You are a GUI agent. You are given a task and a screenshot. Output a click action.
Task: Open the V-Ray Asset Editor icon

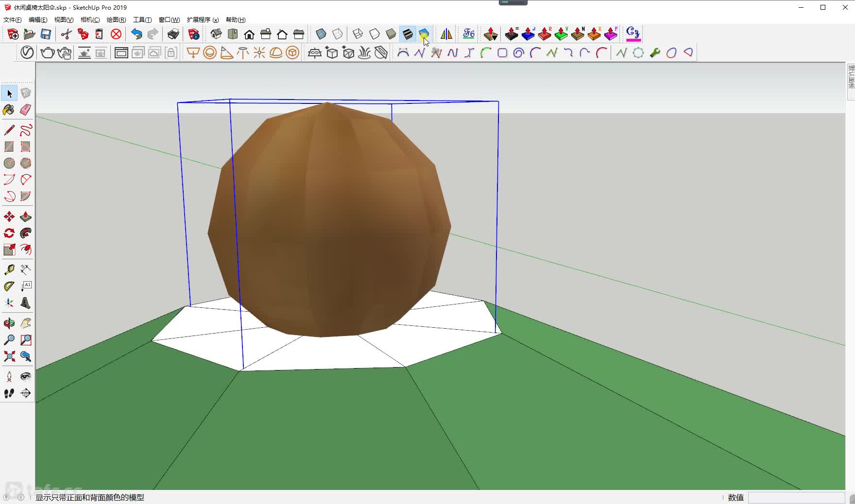(x=27, y=52)
